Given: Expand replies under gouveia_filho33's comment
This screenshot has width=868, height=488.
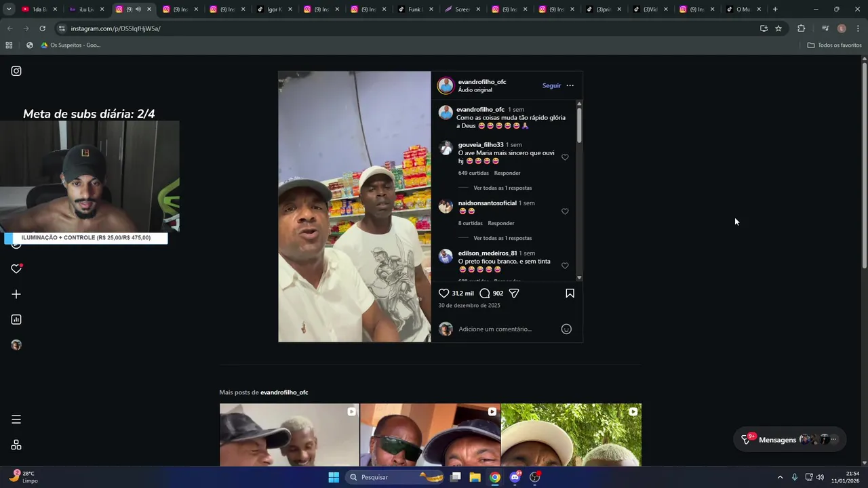Looking at the screenshot, I should tap(502, 188).
